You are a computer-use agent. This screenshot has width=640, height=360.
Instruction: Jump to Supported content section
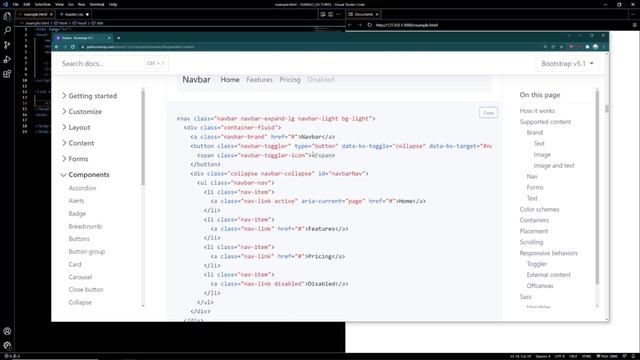[545, 122]
